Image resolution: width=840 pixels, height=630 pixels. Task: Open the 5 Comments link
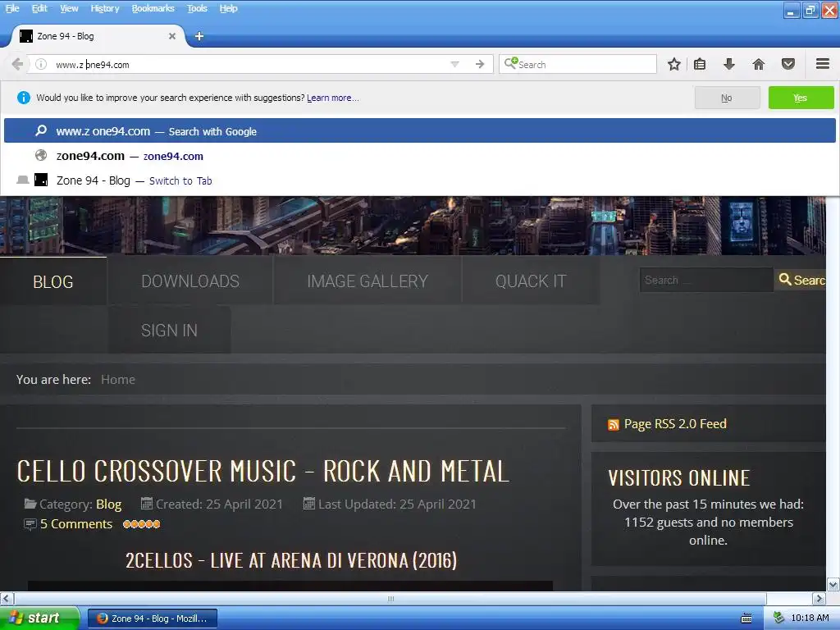tap(76, 524)
